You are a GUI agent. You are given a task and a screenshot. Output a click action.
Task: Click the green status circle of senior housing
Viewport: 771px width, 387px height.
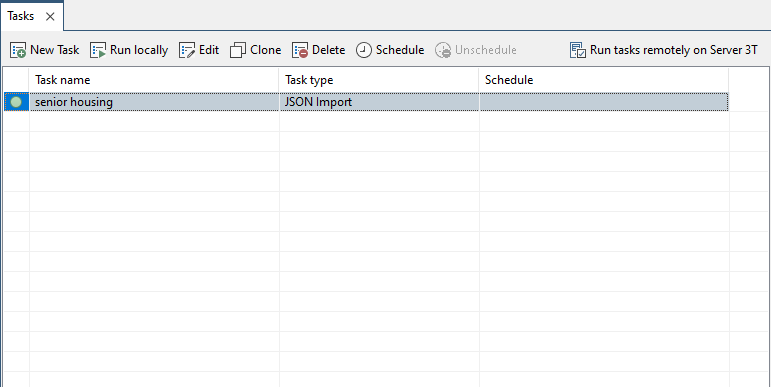(x=16, y=102)
